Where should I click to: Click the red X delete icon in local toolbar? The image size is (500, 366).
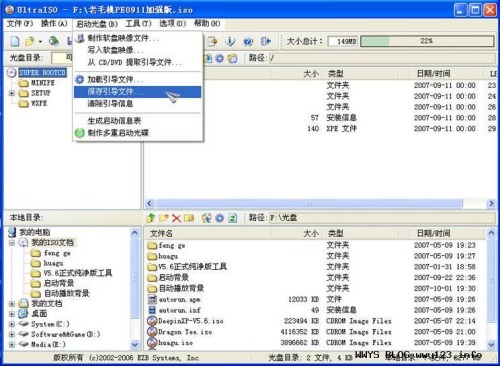[x=176, y=218]
